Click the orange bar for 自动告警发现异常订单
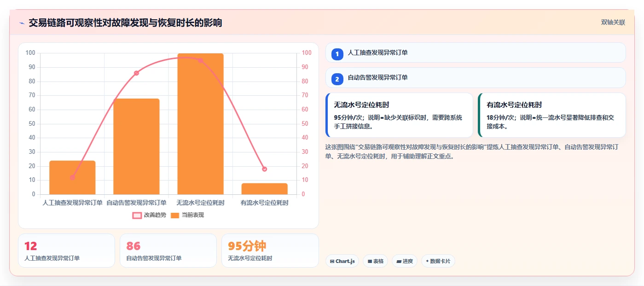The image size is (644, 286). pos(136,146)
